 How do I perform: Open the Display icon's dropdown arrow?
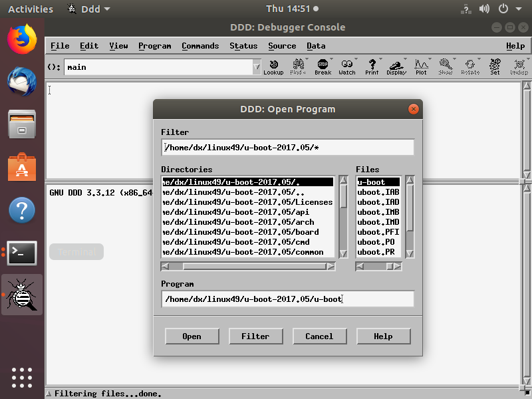point(404,57)
